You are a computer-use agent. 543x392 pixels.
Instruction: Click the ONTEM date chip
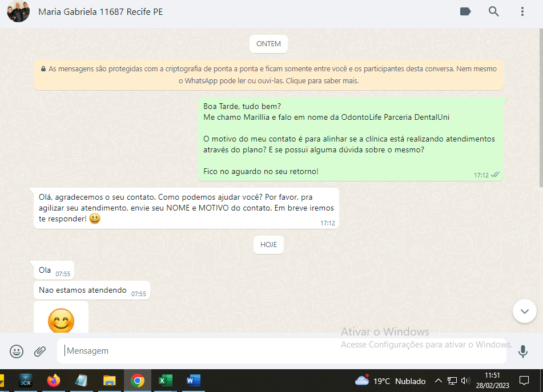click(268, 44)
